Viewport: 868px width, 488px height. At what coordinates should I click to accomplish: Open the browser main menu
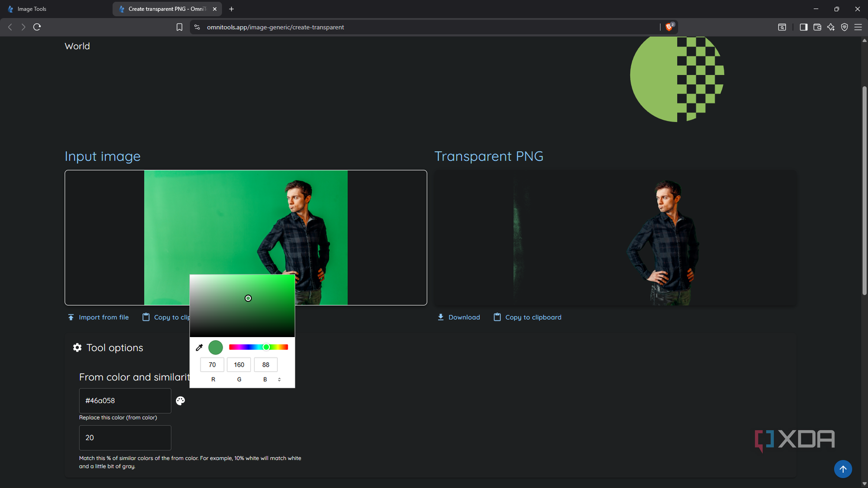858,27
